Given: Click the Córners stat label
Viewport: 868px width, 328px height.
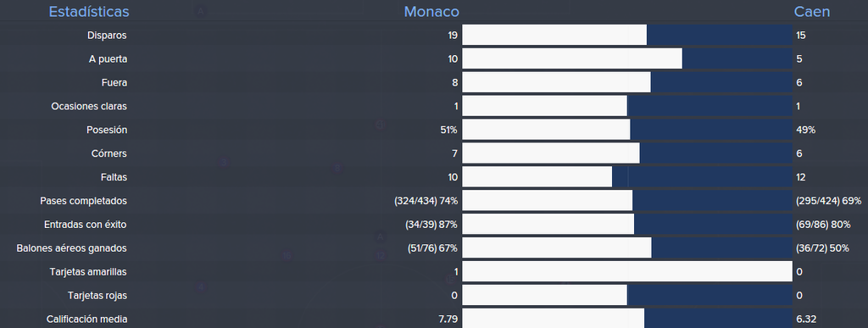Looking at the screenshot, I should [109, 153].
